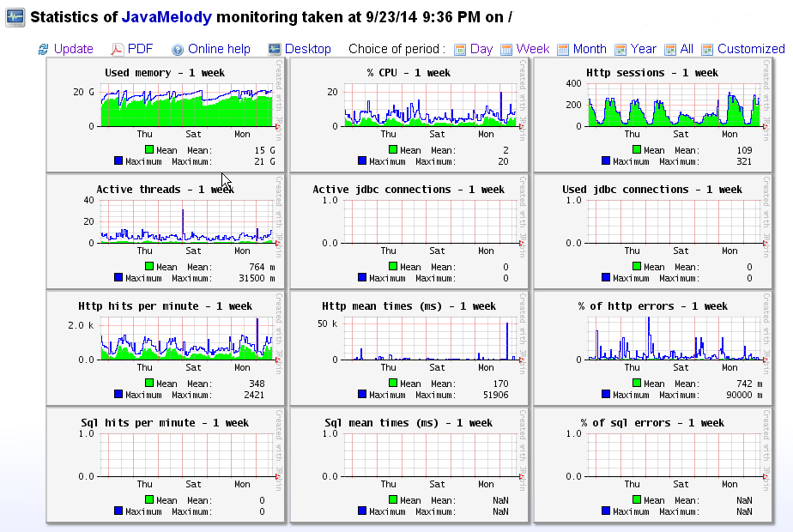
Task: Open the Used memory graph
Action: click(165, 106)
